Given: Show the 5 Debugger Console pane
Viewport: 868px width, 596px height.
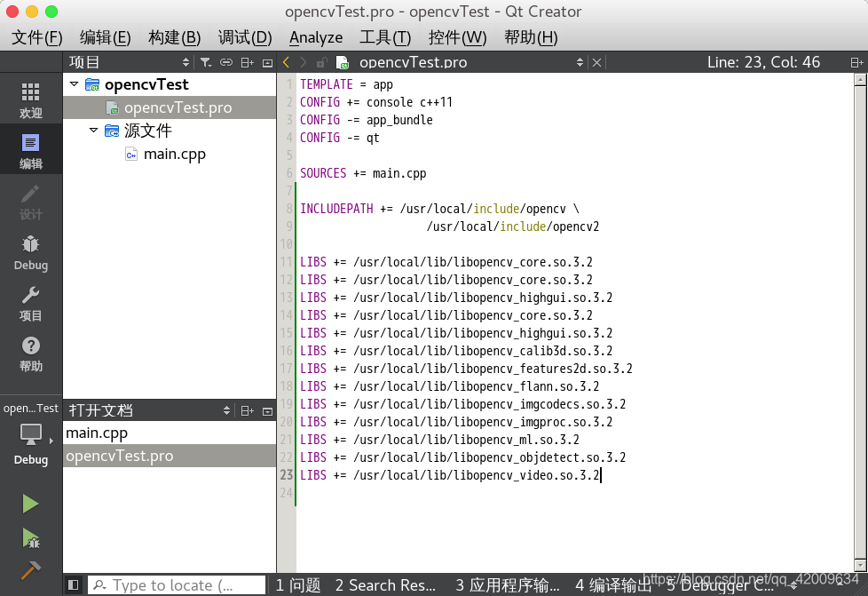Looking at the screenshot, I should (x=720, y=585).
